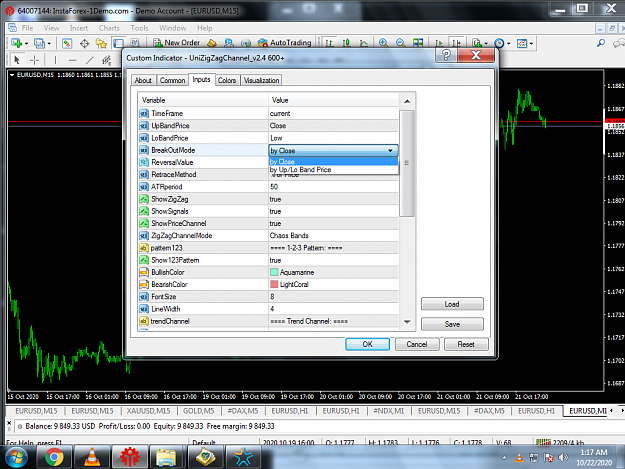Select the crosshair tool
Screen dimensions: 625x469
pos(35,60)
